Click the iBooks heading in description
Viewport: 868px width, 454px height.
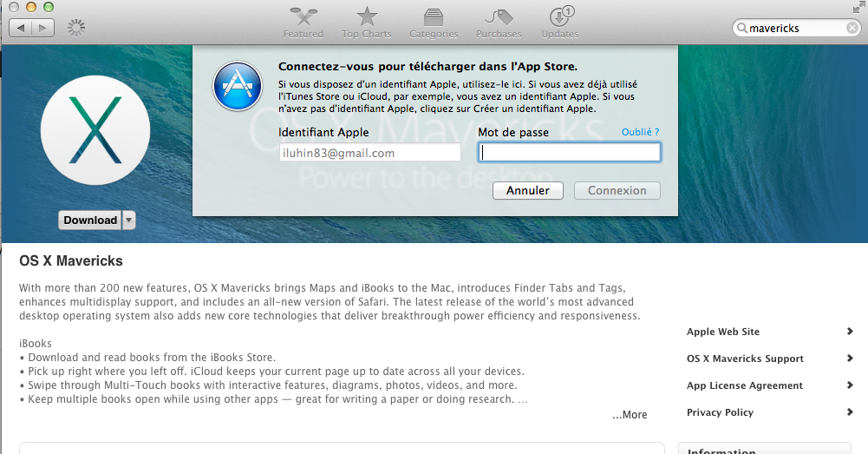(x=36, y=344)
